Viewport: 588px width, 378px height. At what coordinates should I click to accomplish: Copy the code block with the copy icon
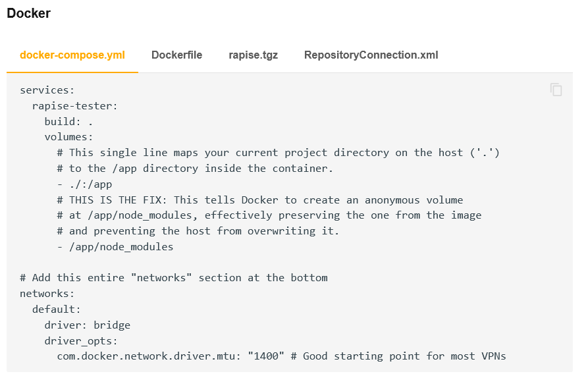coord(556,90)
